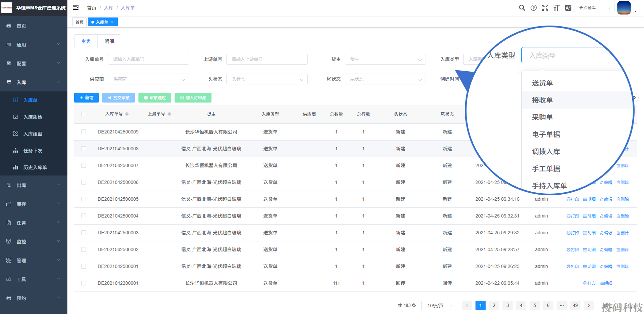This screenshot has height=314, width=644.
Task: Change page size 10条/页 dropdown
Action: tap(438, 306)
